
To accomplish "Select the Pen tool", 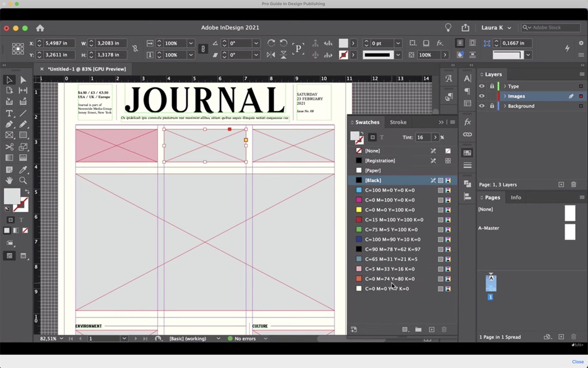I will point(9,124).
